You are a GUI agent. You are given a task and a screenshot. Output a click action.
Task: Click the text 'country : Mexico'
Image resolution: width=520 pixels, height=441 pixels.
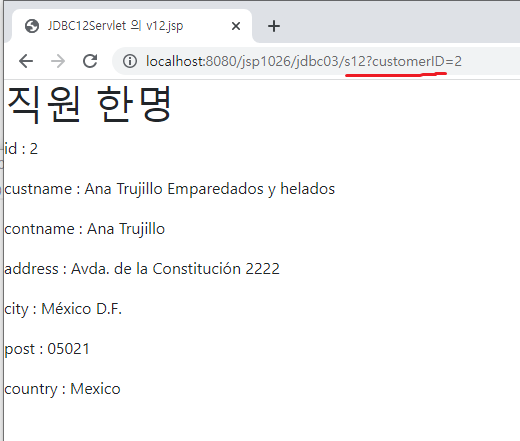click(x=62, y=389)
